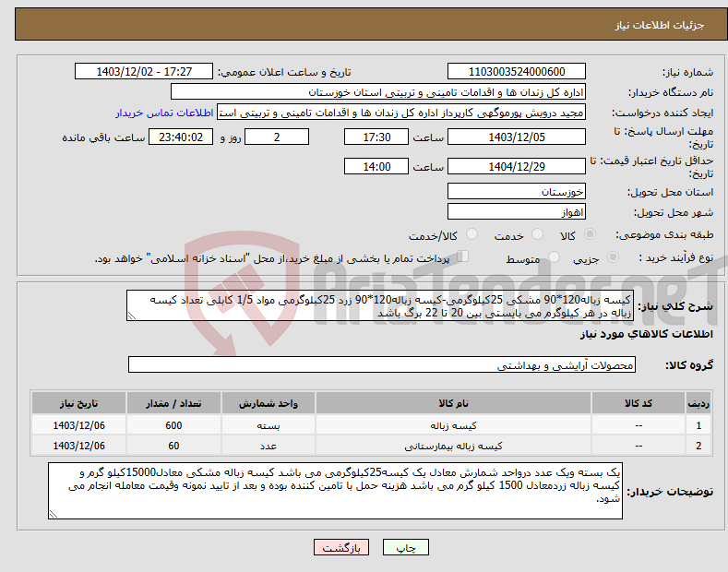
Task: Click the بازگشت (back) button
Action: tap(341, 547)
